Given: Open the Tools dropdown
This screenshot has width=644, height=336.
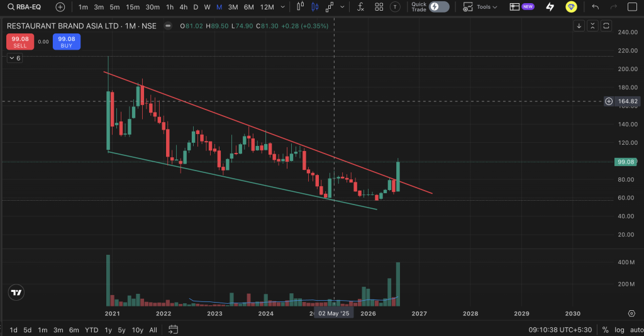Looking at the screenshot, I should pyautogui.click(x=487, y=7).
